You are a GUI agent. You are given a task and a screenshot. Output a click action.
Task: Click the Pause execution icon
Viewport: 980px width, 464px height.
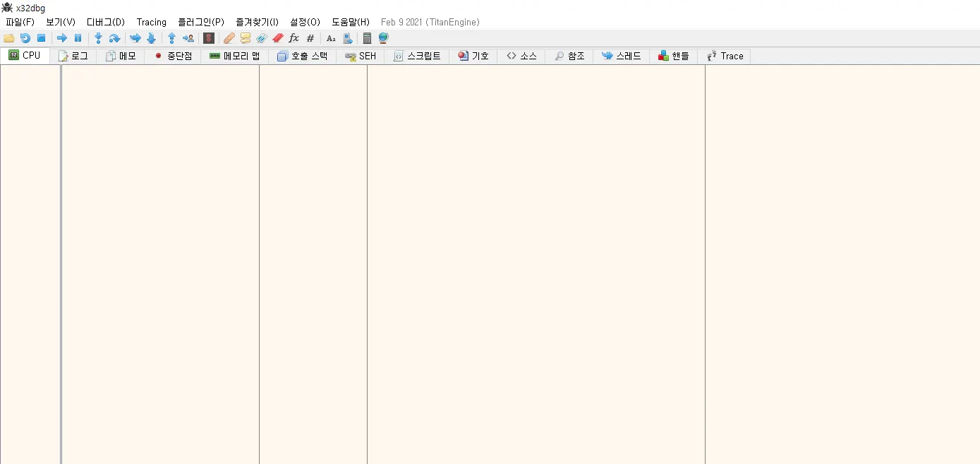pos(78,38)
